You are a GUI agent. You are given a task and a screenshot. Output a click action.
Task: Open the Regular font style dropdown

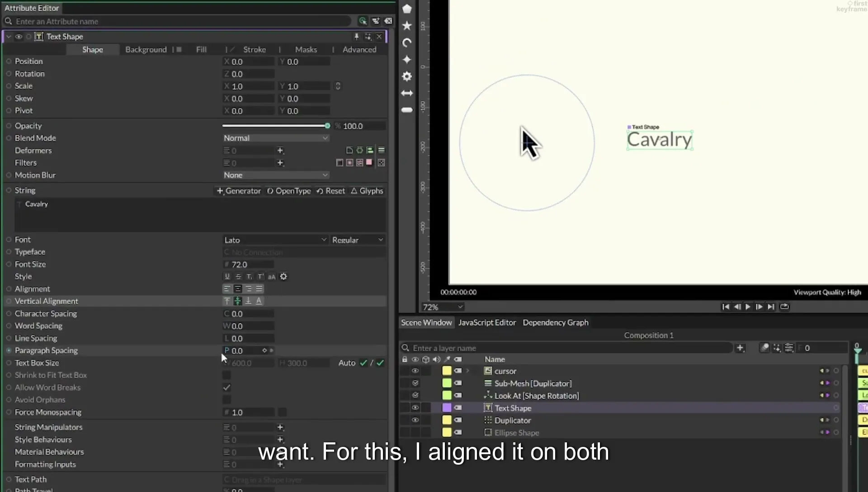click(x=358, y=240)
